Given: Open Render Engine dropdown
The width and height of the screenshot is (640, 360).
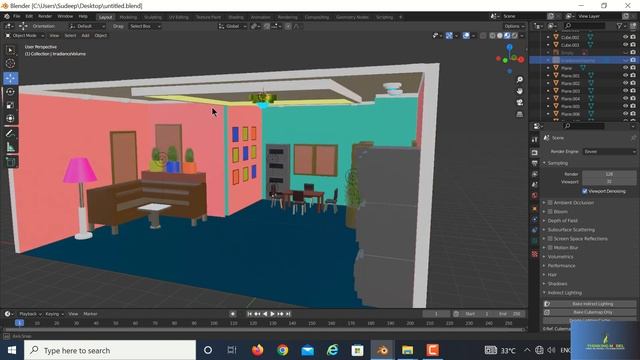Looking at the screenshot, I should [609, 151].
